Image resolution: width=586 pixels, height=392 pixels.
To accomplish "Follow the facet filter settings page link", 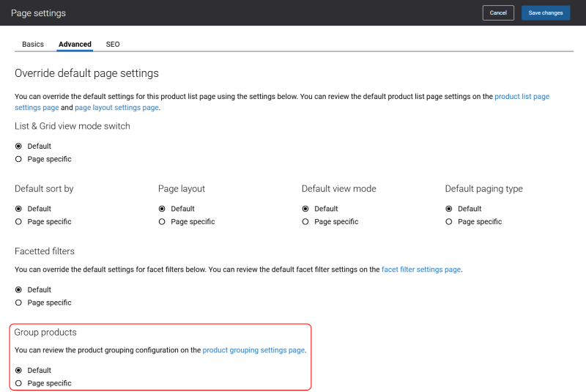I will [421, 270].
